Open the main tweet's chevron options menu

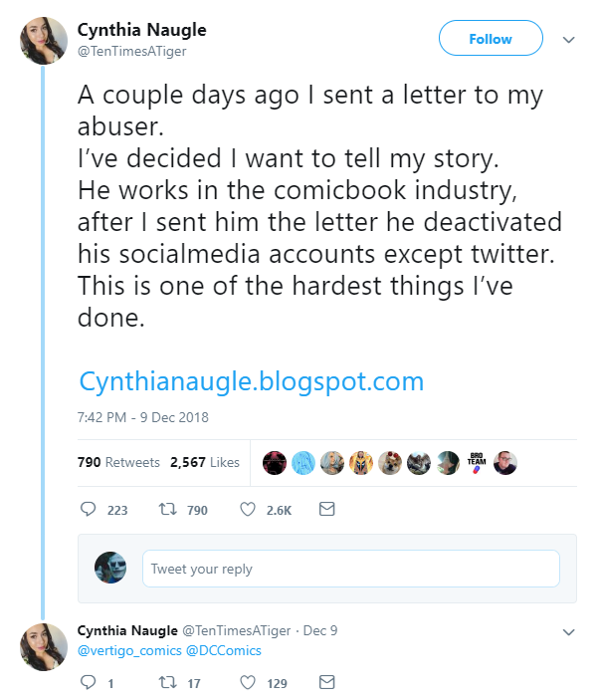pos(568,40)
